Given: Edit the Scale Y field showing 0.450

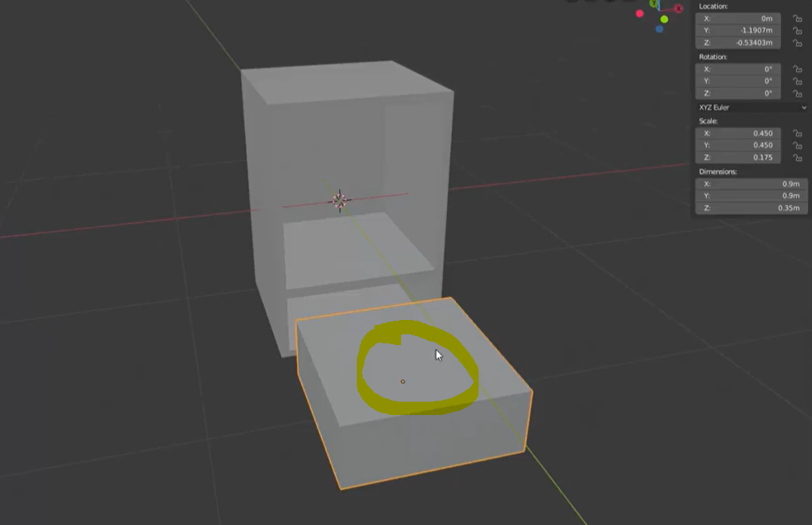Looking at the screenshot, I should coord(738,146).
